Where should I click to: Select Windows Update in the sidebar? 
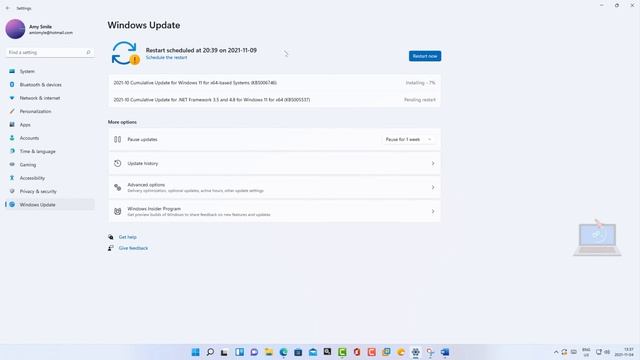[49, 204]
